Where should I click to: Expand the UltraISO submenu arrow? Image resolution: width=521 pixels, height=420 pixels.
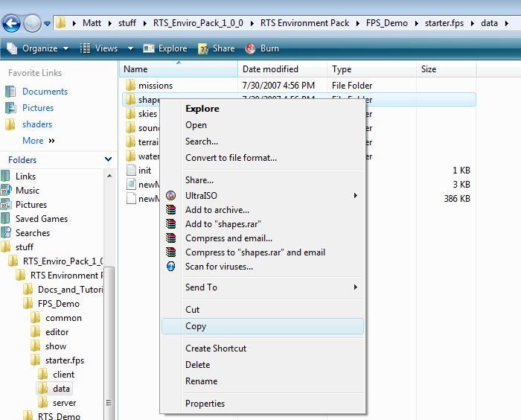(x=356, y=195)
